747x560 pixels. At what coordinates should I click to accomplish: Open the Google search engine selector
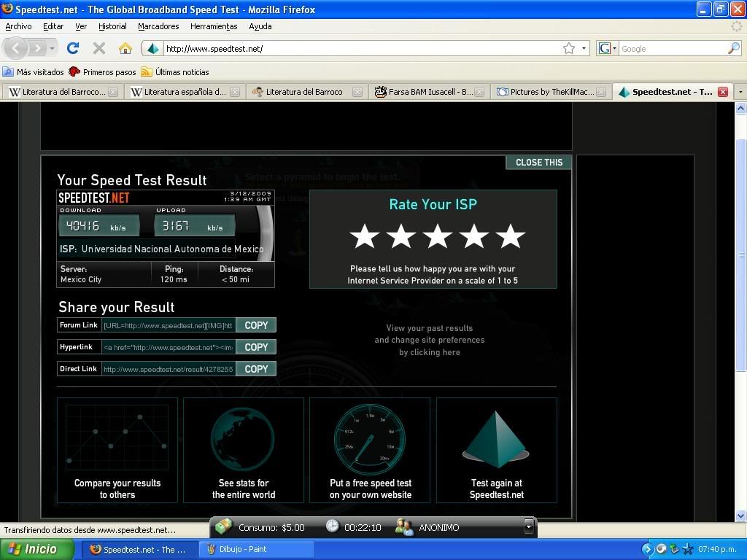point(608,49)
